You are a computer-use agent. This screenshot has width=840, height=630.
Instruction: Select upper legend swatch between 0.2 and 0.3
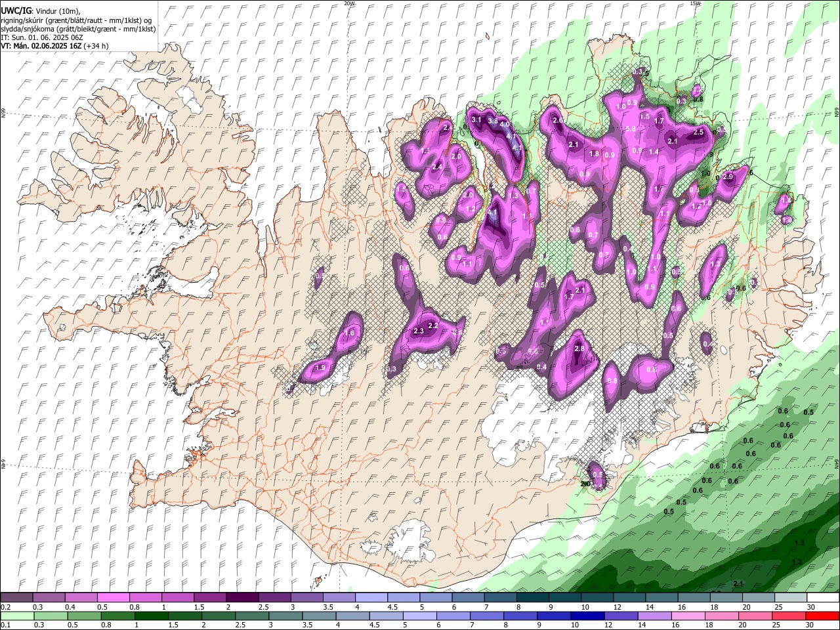17,598
